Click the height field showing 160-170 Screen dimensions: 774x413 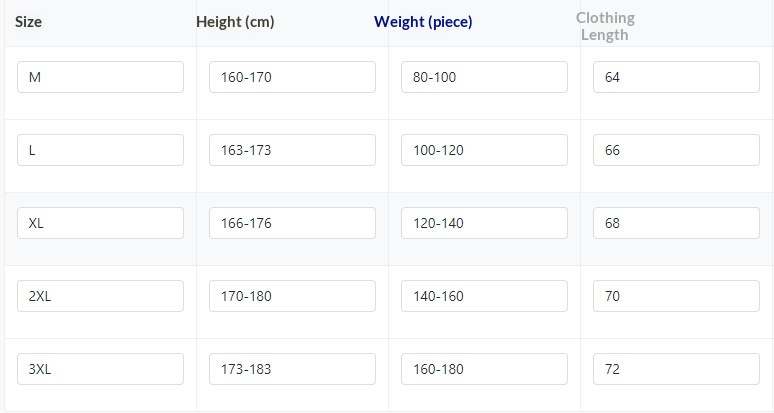click(x=292, y=77)
